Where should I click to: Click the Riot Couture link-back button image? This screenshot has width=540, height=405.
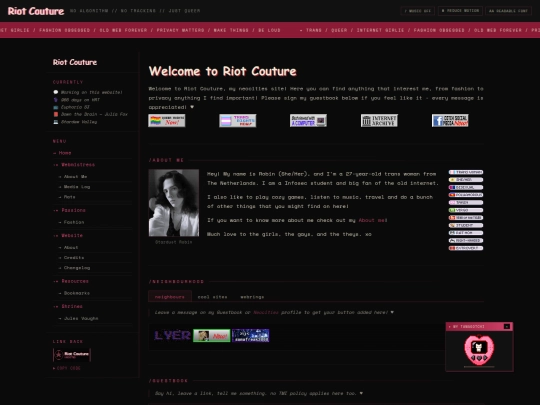click(72, 355)
